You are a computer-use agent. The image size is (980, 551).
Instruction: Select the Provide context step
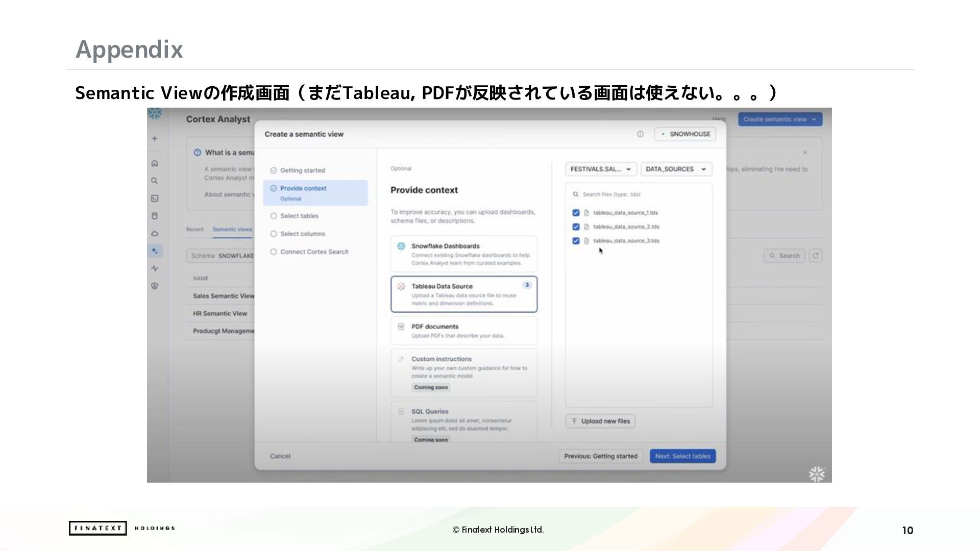point(315,193)
